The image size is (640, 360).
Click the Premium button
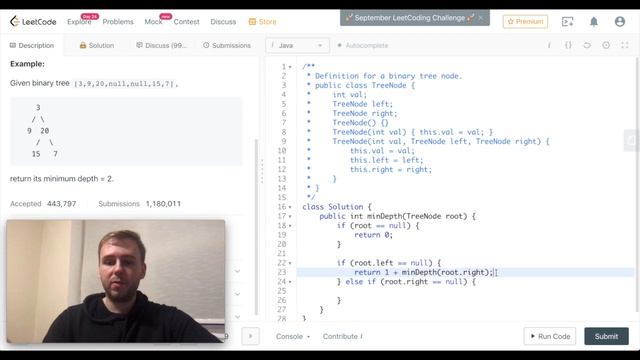(525, 22)
